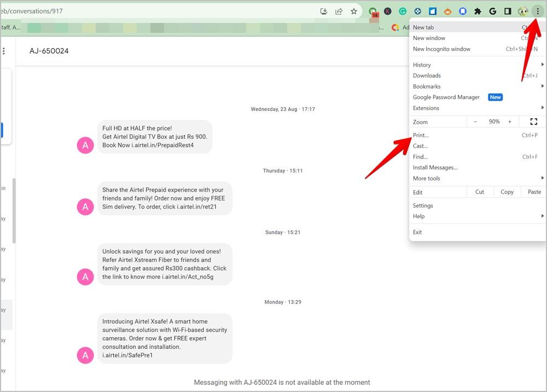547x392 pixels.
Task: Click the share page icon in address bar
Action: [x=339, y=11]
